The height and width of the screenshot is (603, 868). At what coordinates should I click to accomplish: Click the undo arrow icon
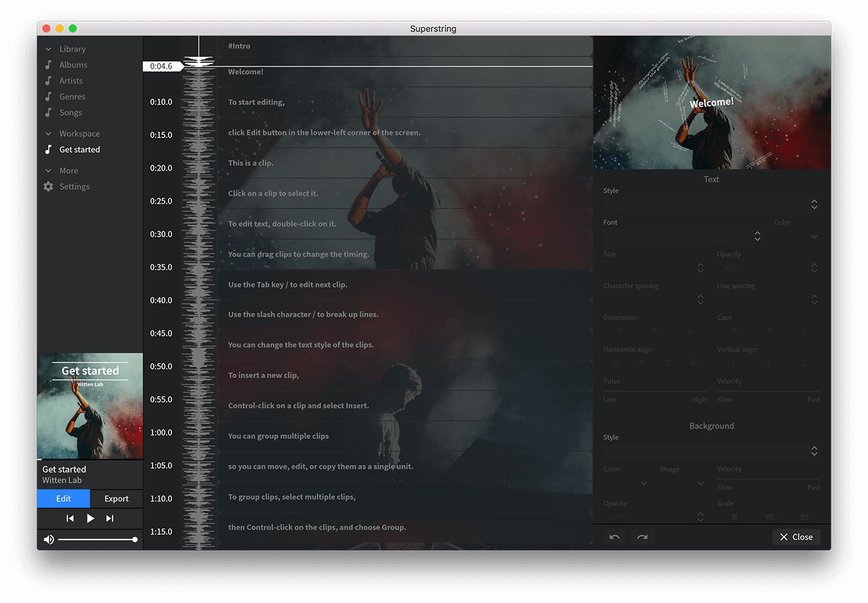(615, 537)
